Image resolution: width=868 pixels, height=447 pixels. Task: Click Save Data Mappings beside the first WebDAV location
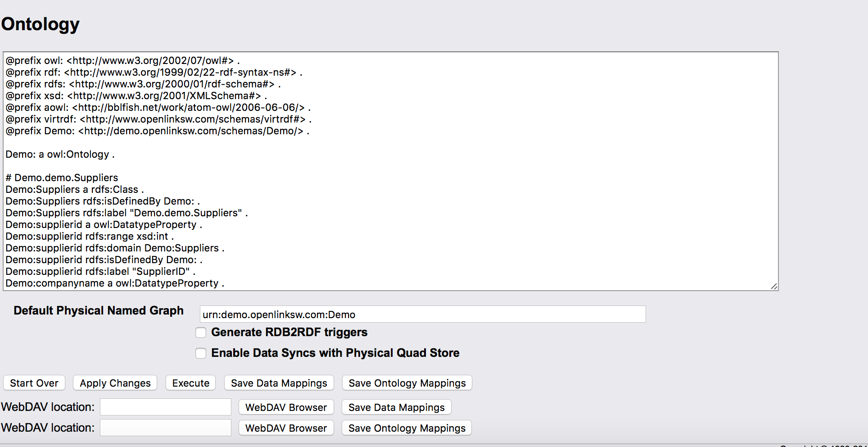[396, 407]
